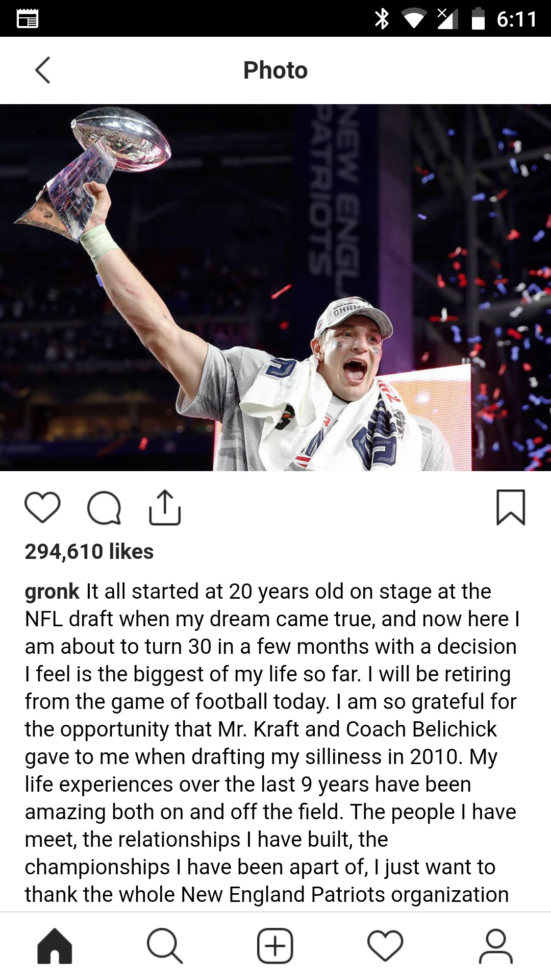
Task: Open your profile tab
Action: (495, 946)
